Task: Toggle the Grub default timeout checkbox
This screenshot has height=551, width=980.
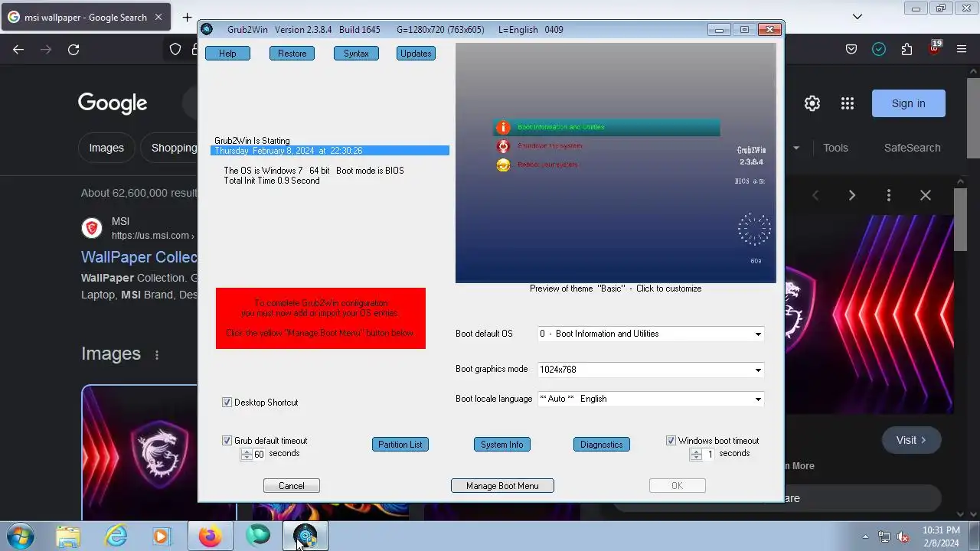Action: coord(227,441)
